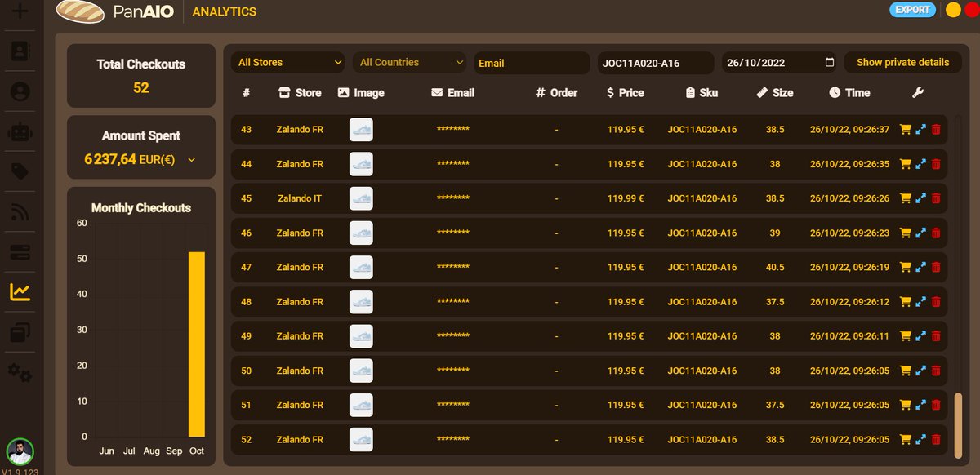980x475 pixels.
Task: Delete row 44 with the trash icon
Action: [x=936, y=164]
